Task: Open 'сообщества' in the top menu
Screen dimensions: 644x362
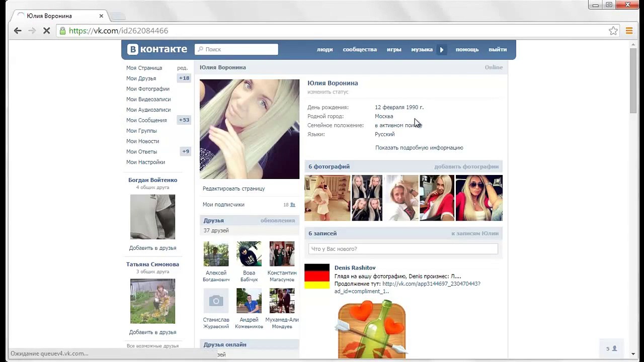Action: click(x=360, y=49)
